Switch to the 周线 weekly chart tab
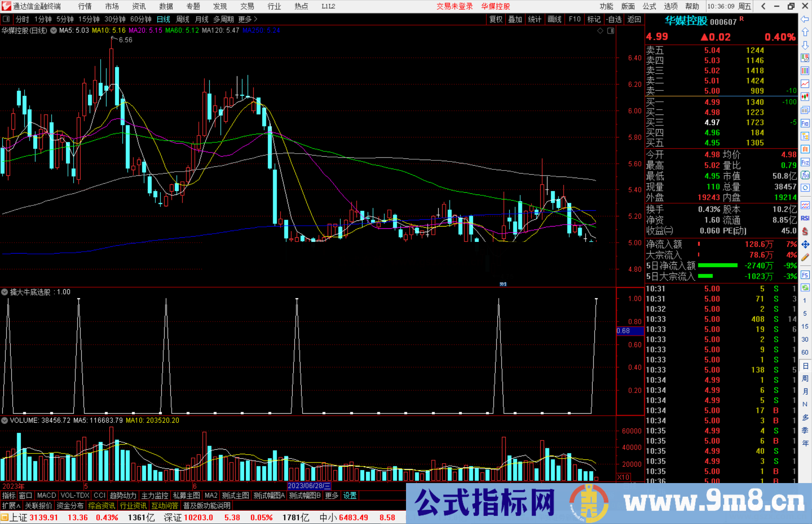Image resolution: width=812 pixels, height=524 pixels. pos(183,19)
